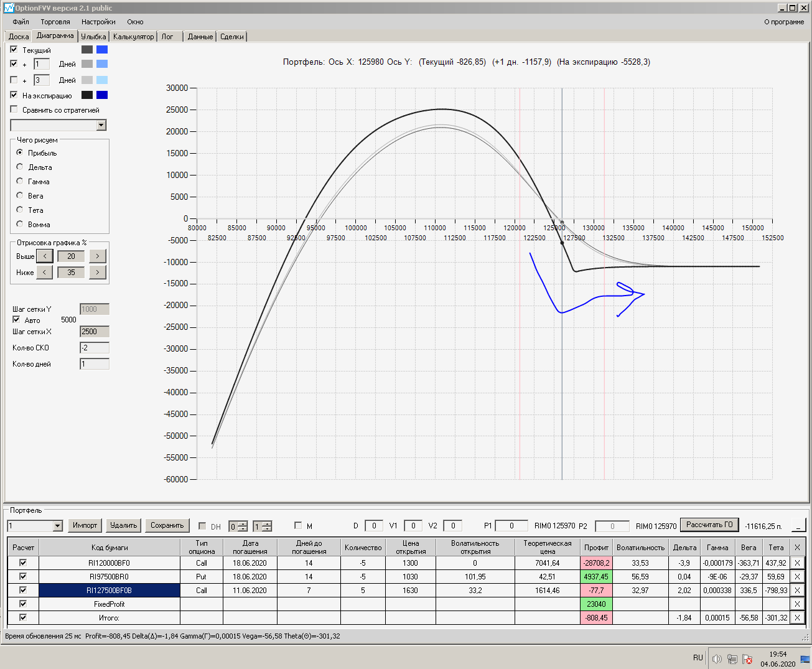This screenshot has width=812, height=669.
Task: Open the Торговля menu
Action: point(55,22)
